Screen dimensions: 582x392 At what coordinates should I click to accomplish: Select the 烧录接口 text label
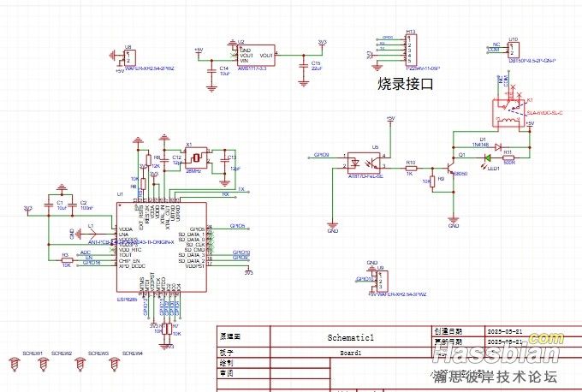(x=406, y=84)
